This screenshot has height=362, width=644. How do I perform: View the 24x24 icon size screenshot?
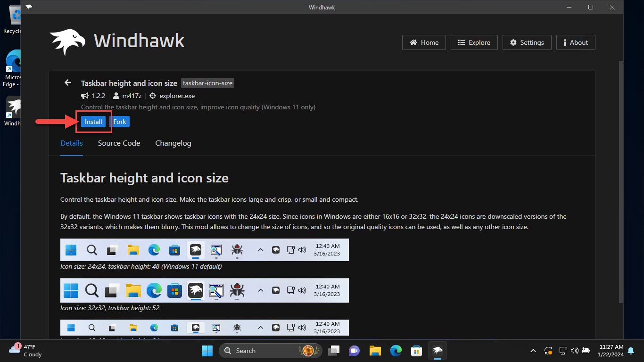[204, 250]
